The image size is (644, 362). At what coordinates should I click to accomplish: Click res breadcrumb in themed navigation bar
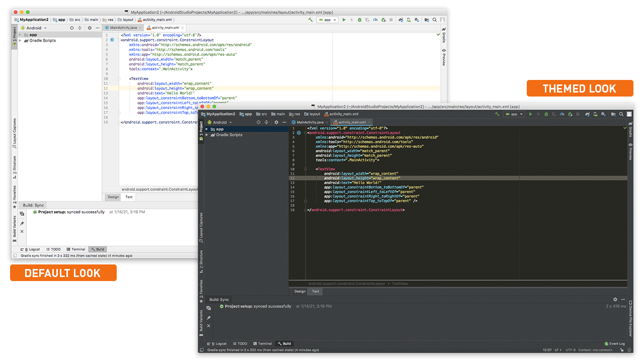tap(295, 114)
